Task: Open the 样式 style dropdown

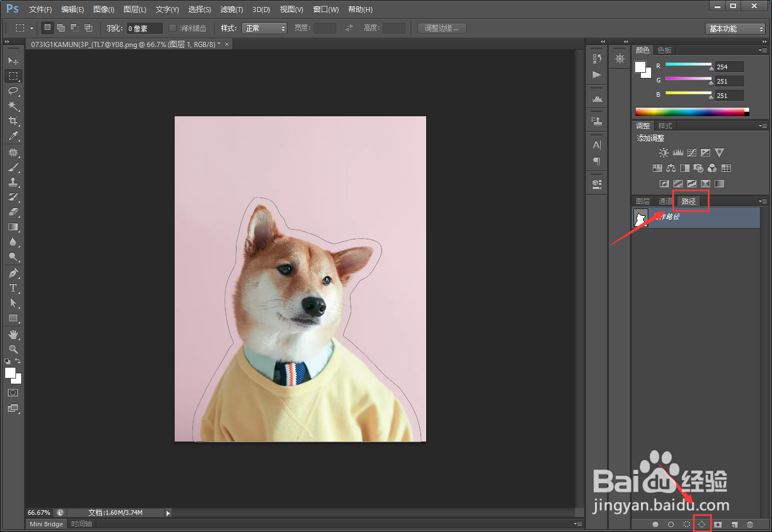Action: (264, 28)
